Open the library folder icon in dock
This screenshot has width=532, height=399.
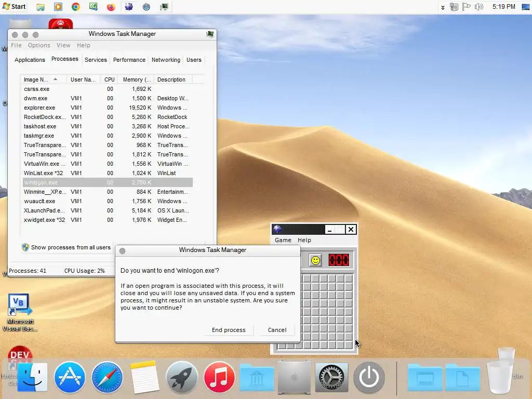(x=257, y=378)
